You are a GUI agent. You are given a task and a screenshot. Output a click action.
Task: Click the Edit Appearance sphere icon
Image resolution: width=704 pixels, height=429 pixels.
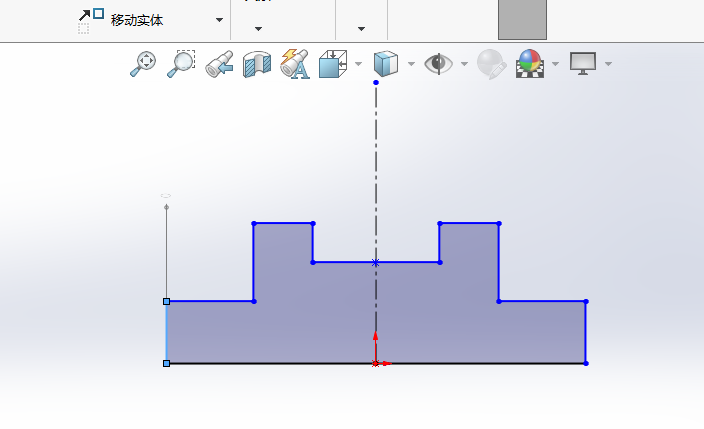tap(492, 64)
